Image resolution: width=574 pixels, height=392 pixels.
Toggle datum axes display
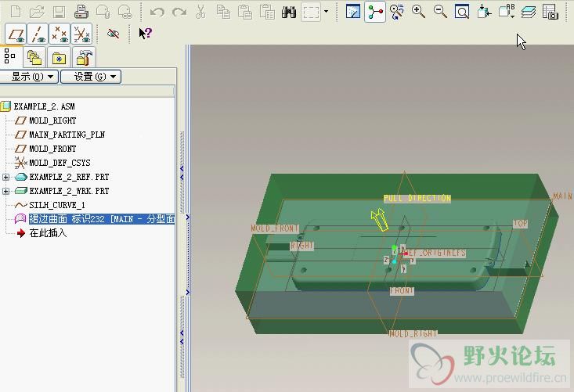(x=38, y=34)
